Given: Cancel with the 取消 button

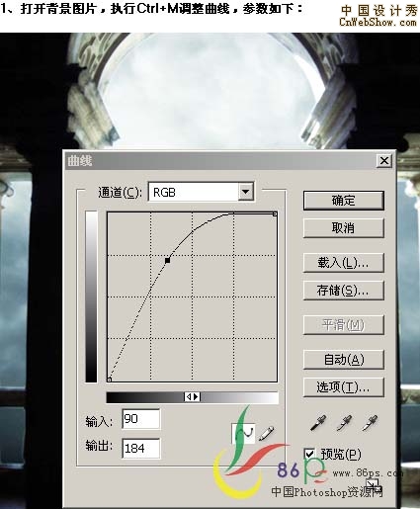Looking at the screenshot, I should 344,227.
